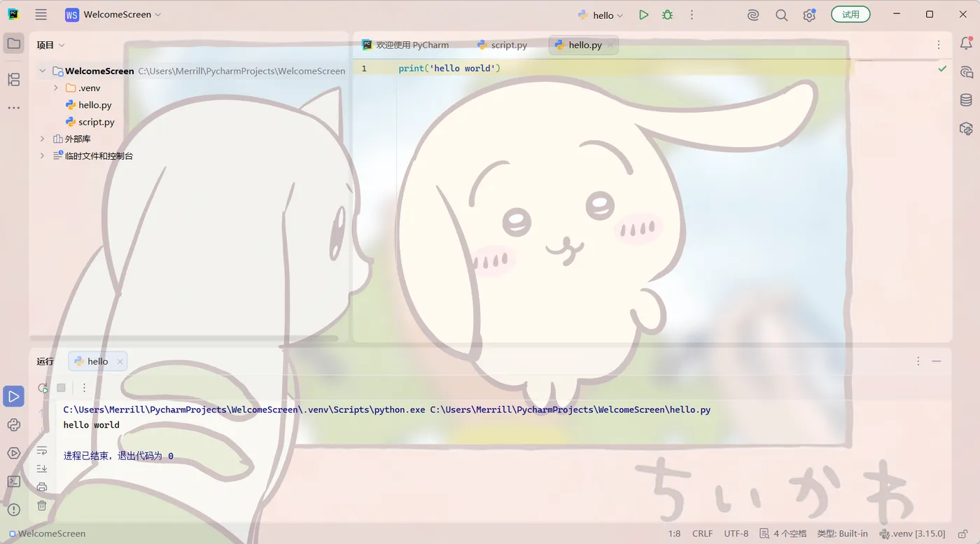The image size is (980, 544).
Task: Open the Project tool window folder icon
Action: pos(13,43)
